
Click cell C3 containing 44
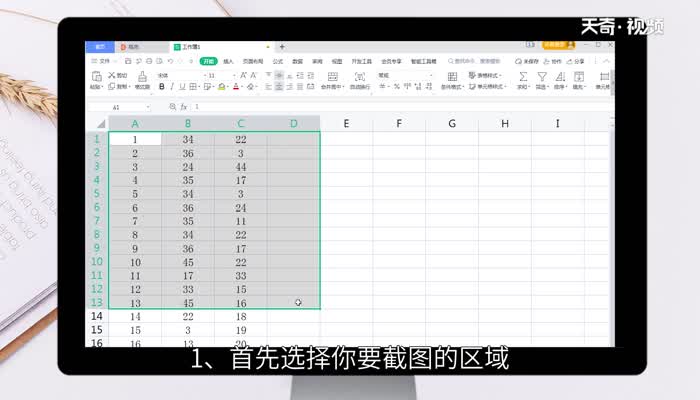(241, 167)
